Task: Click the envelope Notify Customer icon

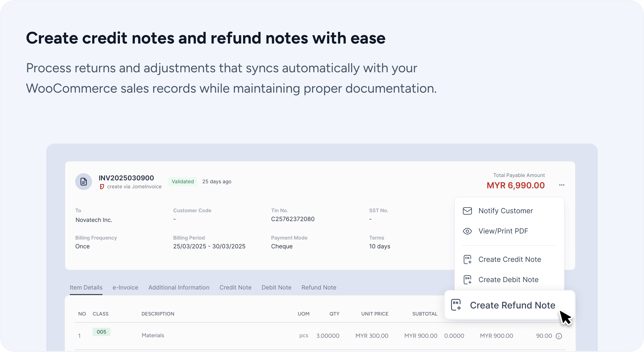Action: tap(467, 211)
